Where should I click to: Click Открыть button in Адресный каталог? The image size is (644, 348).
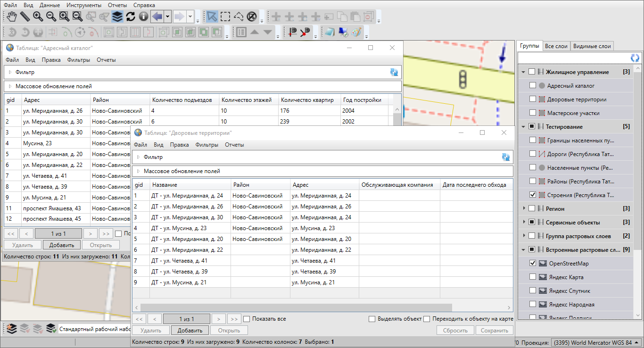[x=100, y=245]
